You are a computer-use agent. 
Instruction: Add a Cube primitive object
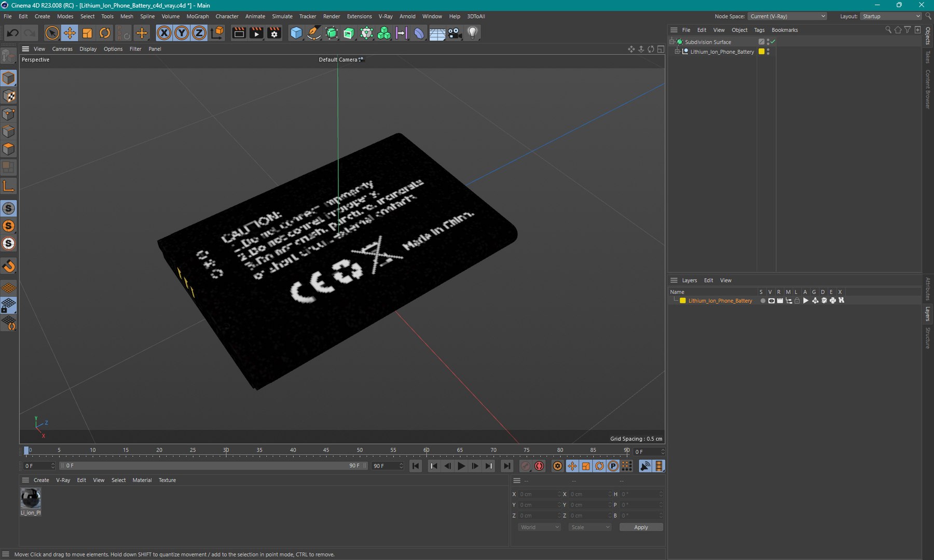296,33
